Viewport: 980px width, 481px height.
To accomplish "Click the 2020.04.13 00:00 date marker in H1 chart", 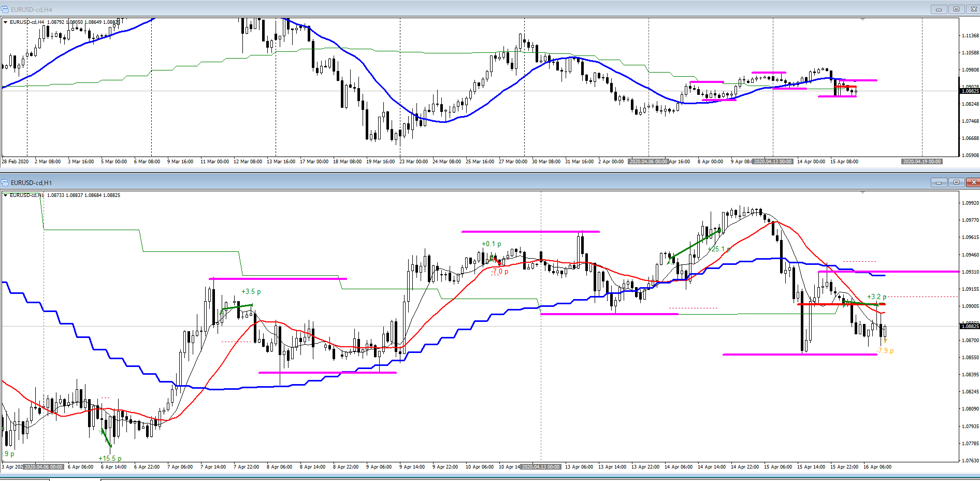I will click(541, 467).
